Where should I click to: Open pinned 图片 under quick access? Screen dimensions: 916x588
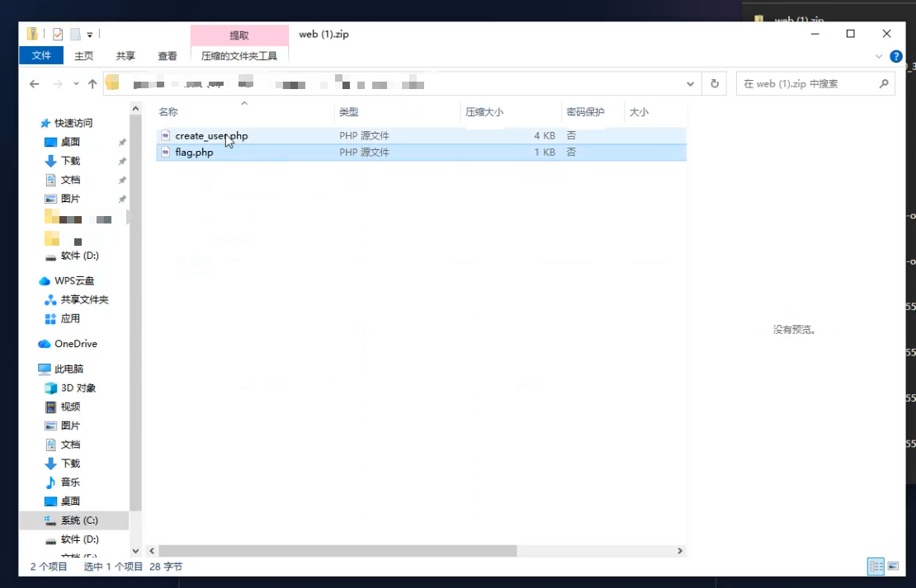tap(70, 199)
